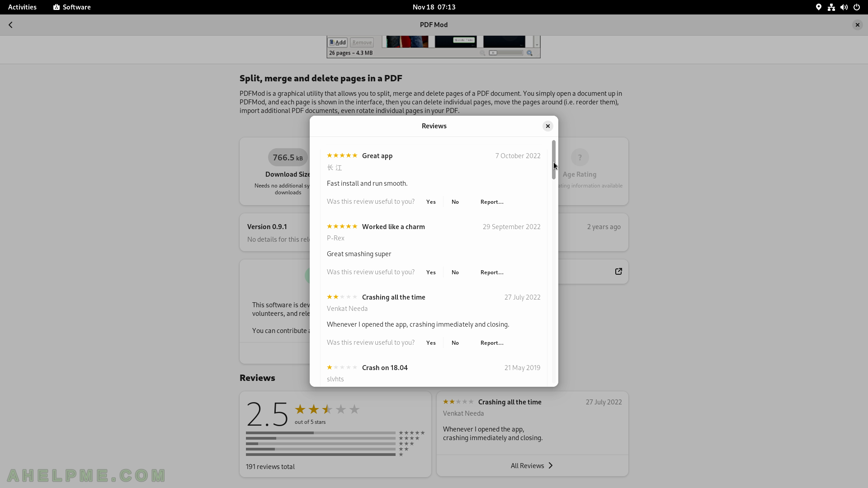The width and height of the screenshot is (868, 488).
Task: Open the power menu icon
Action: pyautogui.click(x=856, y=7)
